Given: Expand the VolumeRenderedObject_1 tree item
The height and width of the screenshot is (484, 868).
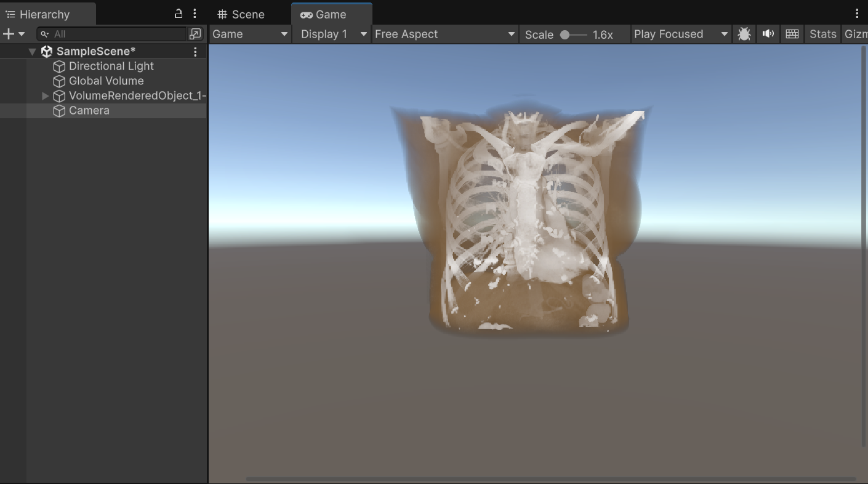Looking at the screenshot, I should tap(45, 96).
